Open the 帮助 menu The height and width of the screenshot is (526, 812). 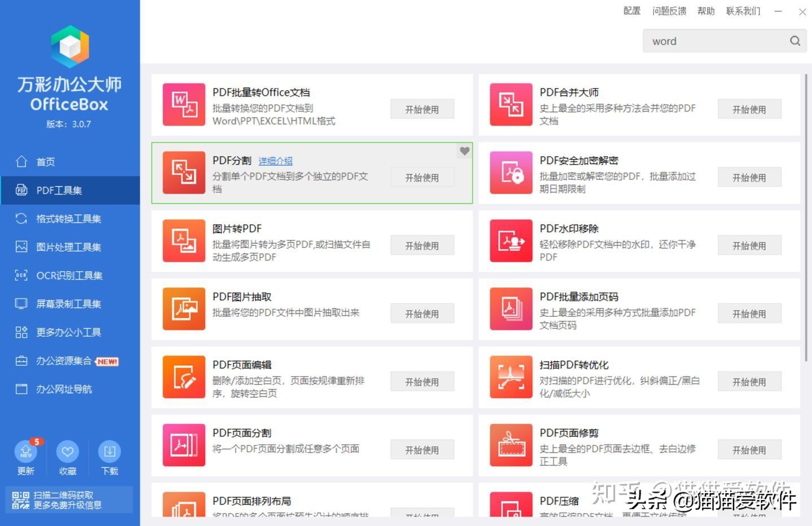(x=705, y=11)
